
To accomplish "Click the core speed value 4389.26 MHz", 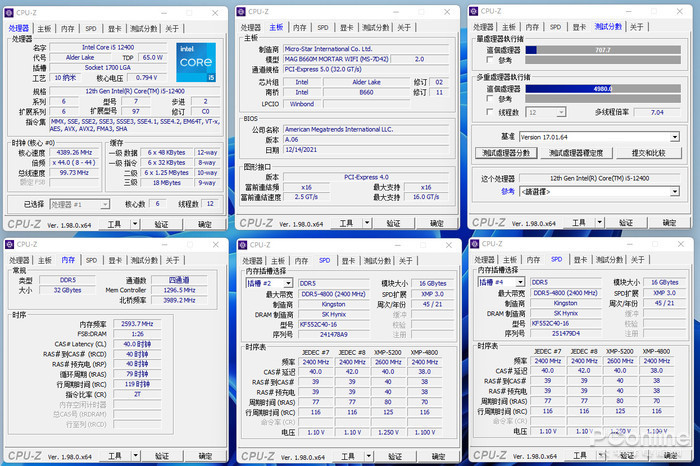I will [74, 152].
